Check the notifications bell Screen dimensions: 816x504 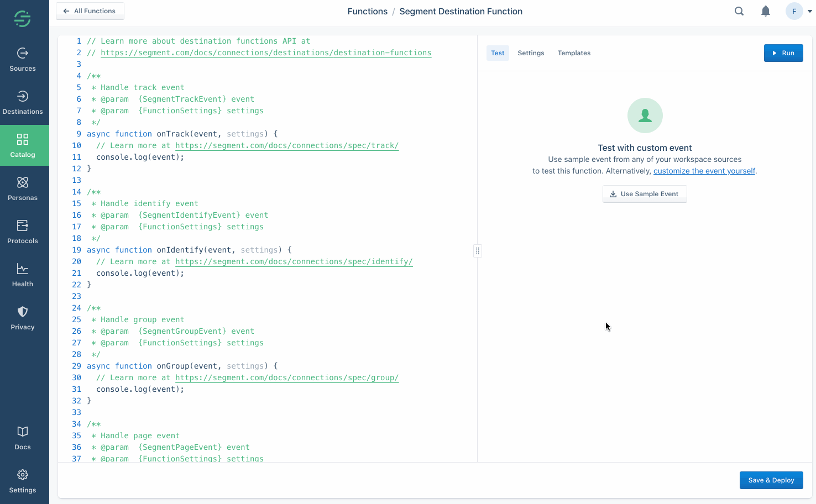(765, 11)
